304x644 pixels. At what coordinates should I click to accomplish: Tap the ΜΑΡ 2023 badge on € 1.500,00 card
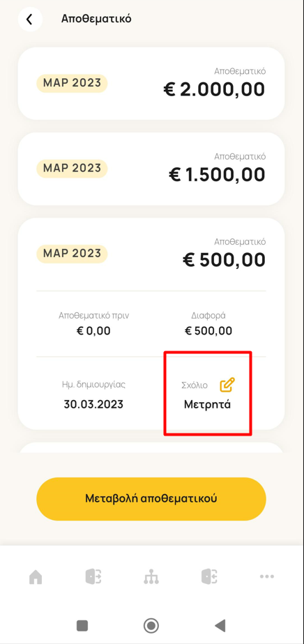click(x=72, y=169)
